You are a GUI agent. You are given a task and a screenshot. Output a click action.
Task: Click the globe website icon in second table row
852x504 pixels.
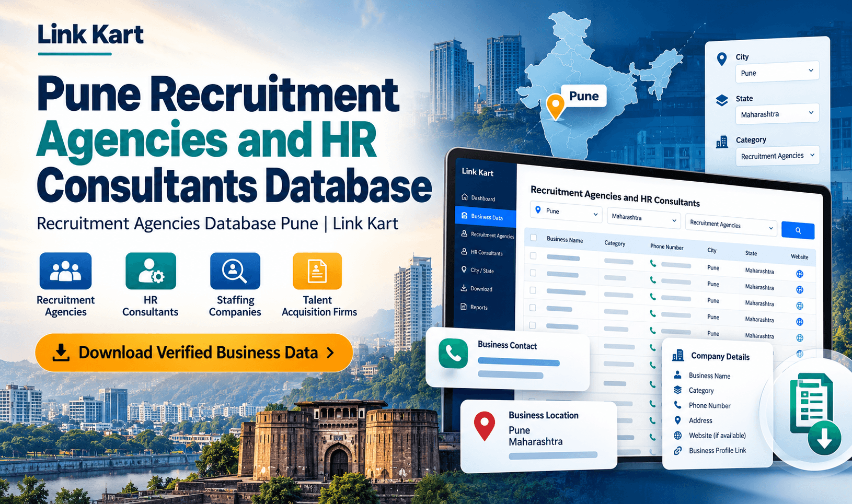800,290
